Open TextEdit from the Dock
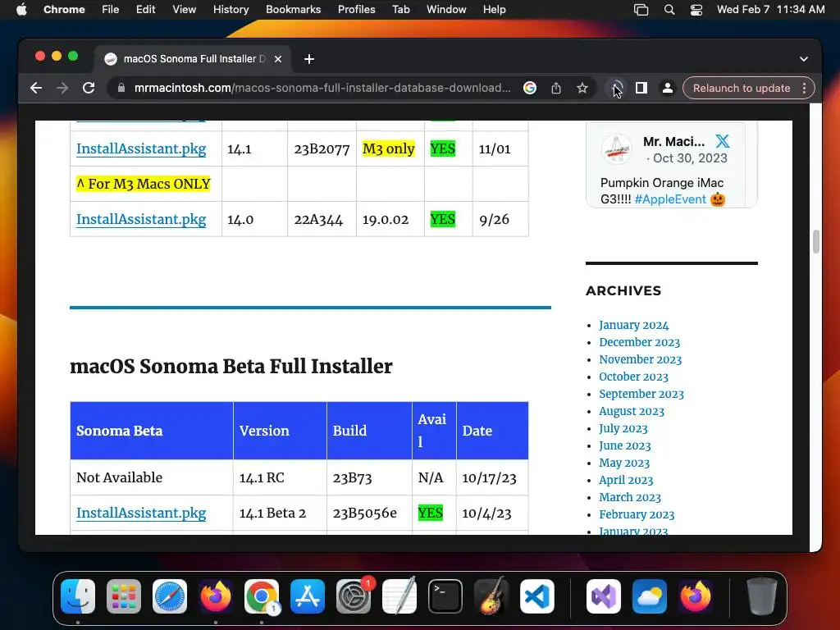 tap(399, 596)
